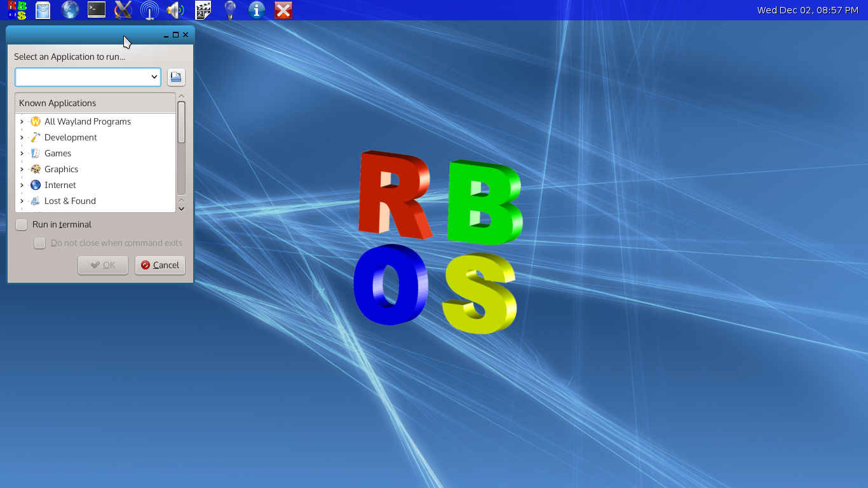Toggle Do not close when command exits
This screenshot has height=488, width=868.
(40, 243)
